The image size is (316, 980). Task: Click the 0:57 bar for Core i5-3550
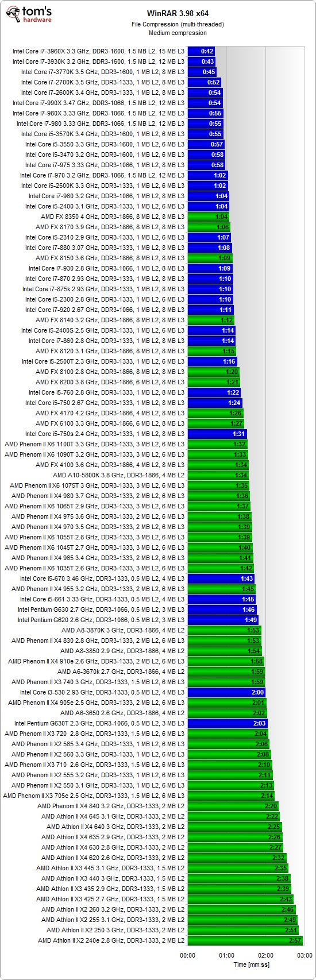[x=206, y=144]
